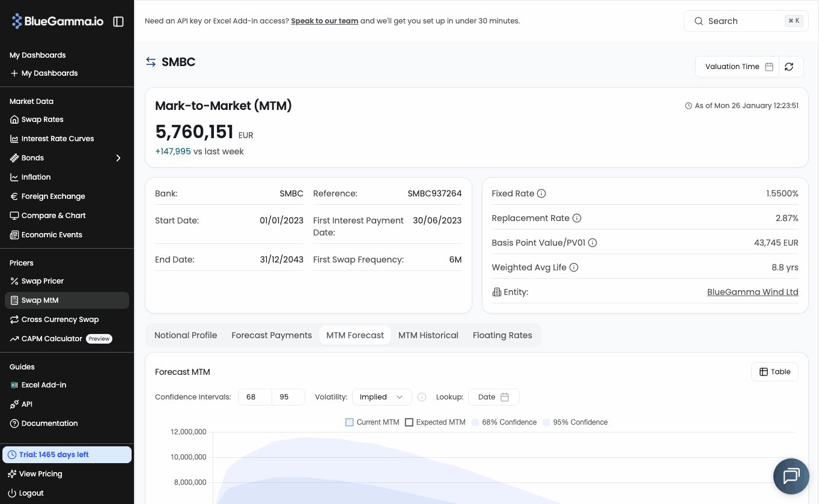The image size is (819, 504).
Task: Open the Volatility Implied dropdown
Action: pyautogui.click(x=382, y=397)
